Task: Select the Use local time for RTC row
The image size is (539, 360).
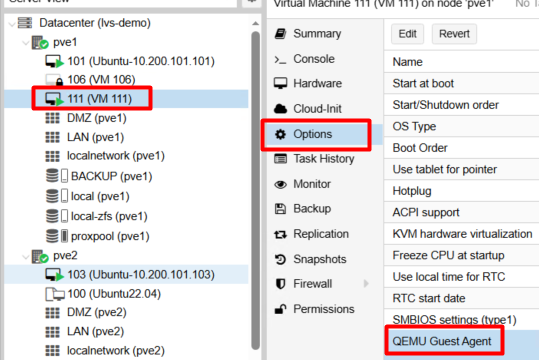Action: point(461,277)
